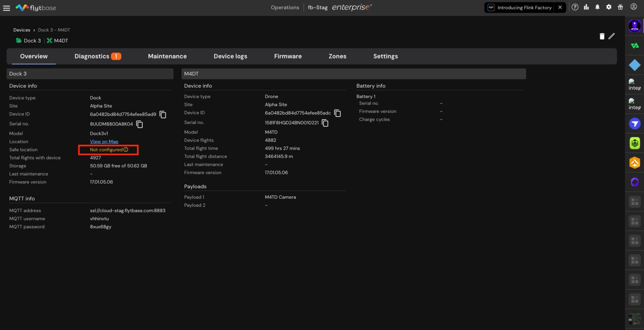Image resolution: width=644 pixels, height=330 pixels.
Task: Click the info icon beside Not configured
Action: (x=126, y=149)
